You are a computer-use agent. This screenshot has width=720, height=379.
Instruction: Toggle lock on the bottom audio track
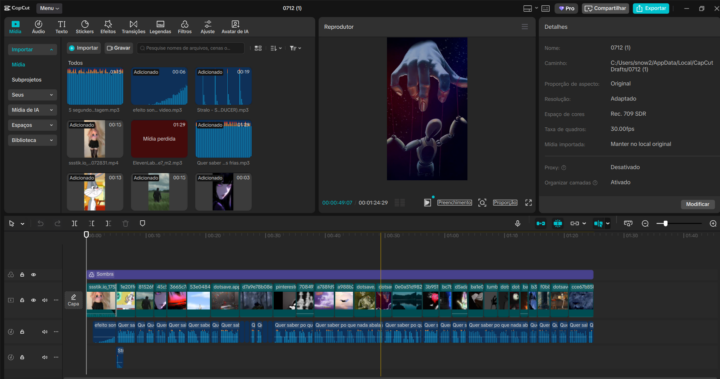click(x=22, y=357)
